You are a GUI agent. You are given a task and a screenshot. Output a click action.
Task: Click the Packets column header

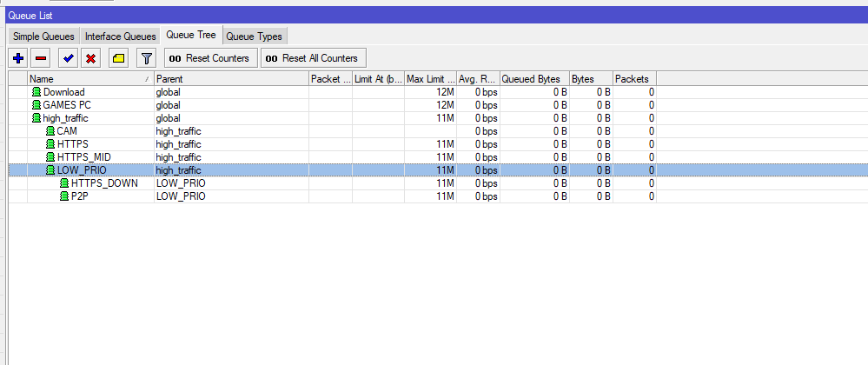(x=635, y=79)
